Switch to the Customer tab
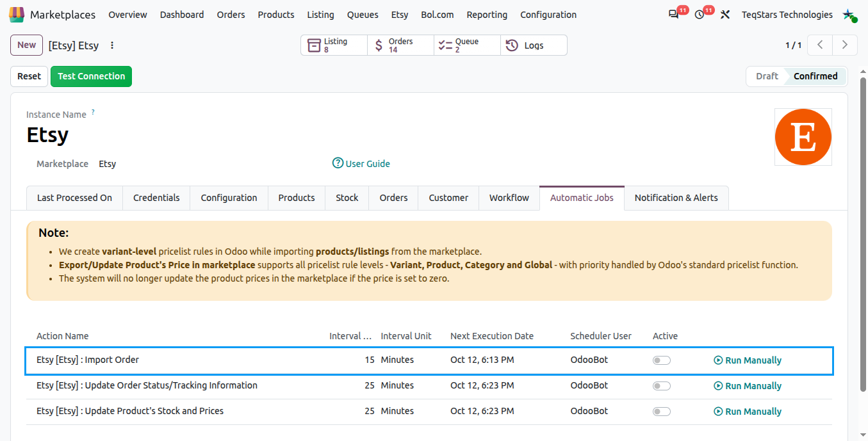Viewport: 868px width, 441px height. 448,198
